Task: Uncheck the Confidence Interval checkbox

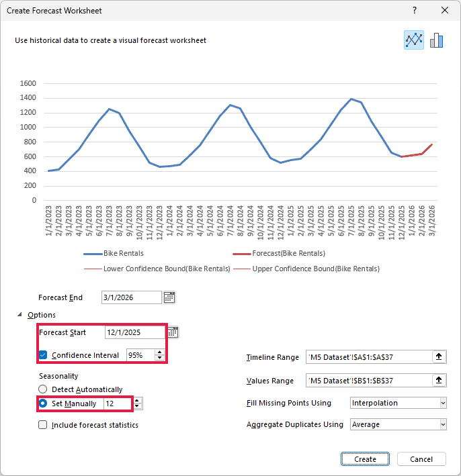Action: [x=43, y=355]
